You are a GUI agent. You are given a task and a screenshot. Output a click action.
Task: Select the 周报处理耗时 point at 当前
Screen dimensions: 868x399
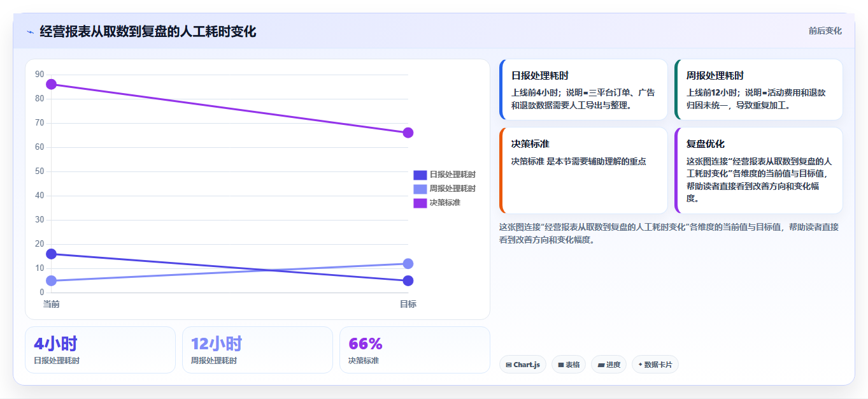tap(52, 280)
